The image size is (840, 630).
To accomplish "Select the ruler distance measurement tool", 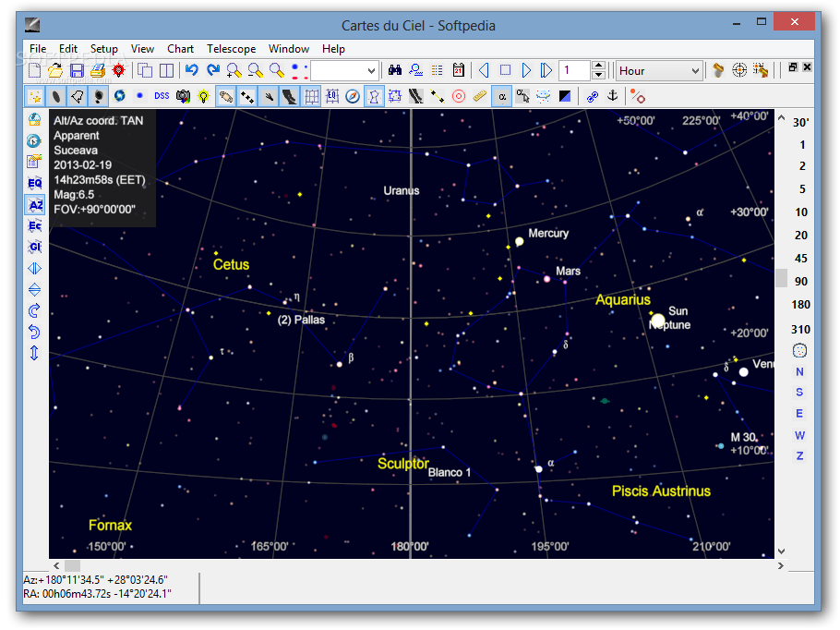I will tap(479, 96).
